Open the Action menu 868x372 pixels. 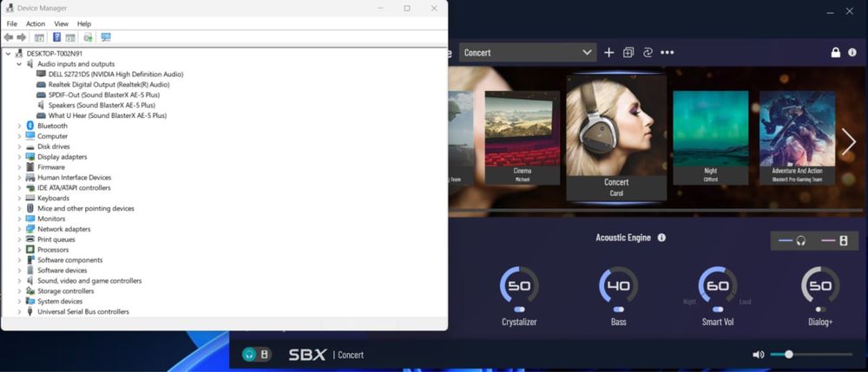pos(36,23)
